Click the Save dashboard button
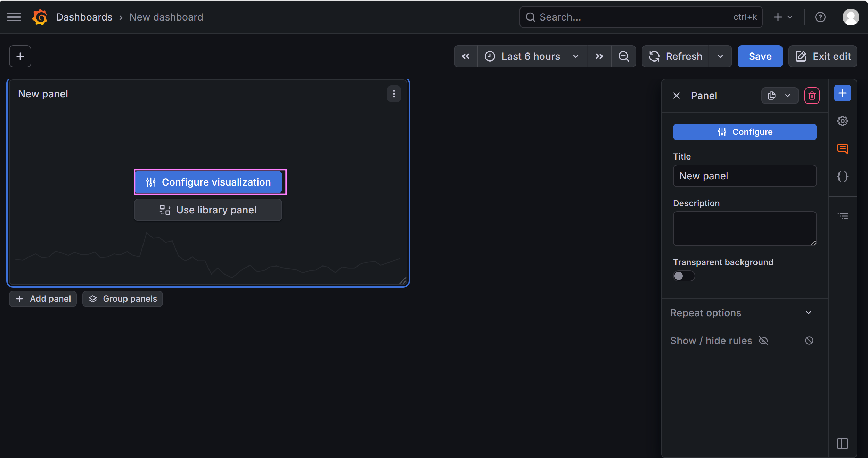 [760, 56]
